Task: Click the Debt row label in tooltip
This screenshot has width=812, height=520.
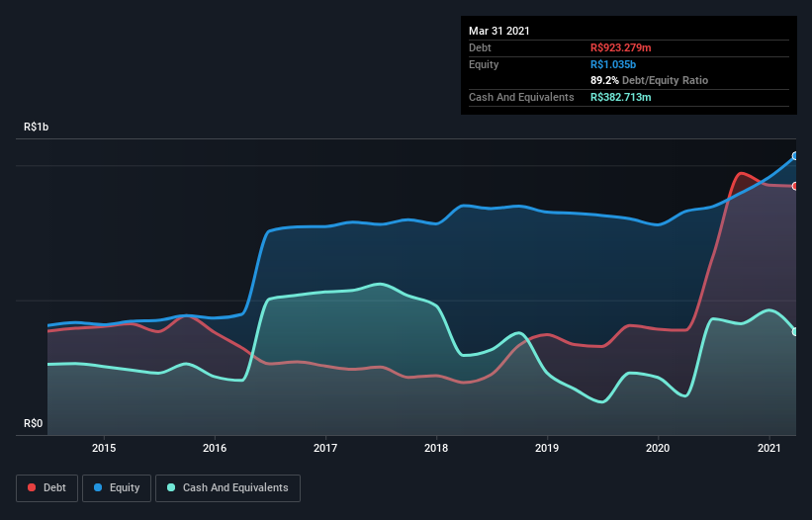Action: coord(480,47)
